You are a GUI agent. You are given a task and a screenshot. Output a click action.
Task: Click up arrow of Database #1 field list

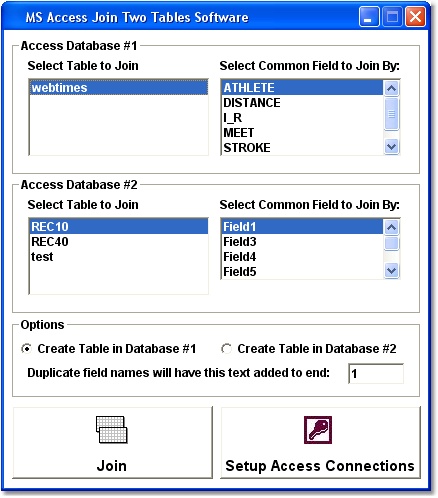pyautogui.click(x=391, y=88)
